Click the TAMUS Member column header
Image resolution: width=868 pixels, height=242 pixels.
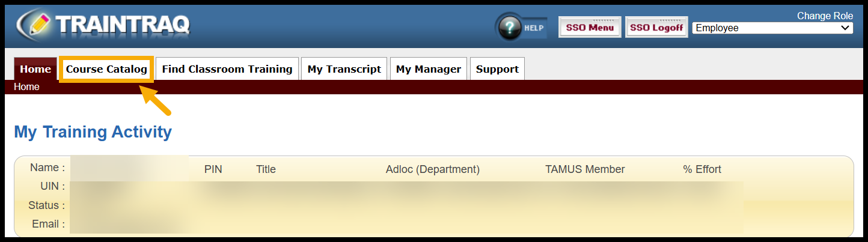coord(585,169)
